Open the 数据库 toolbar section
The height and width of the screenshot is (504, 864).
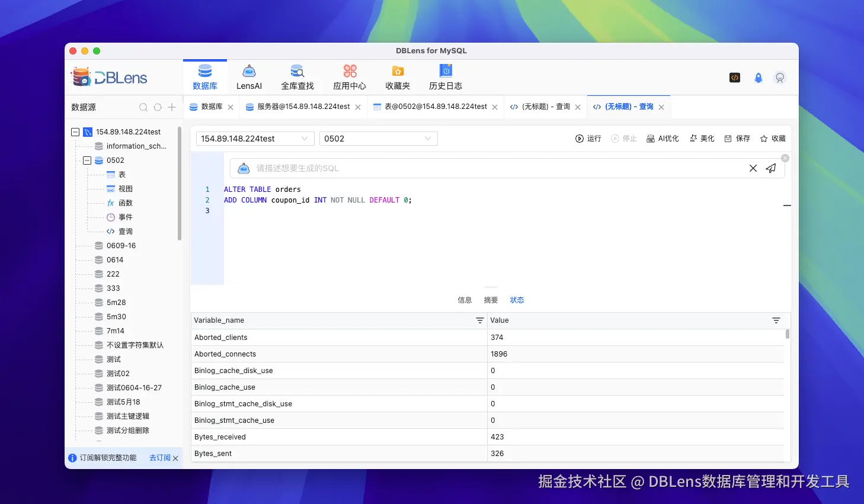click(x=205, y=77)
